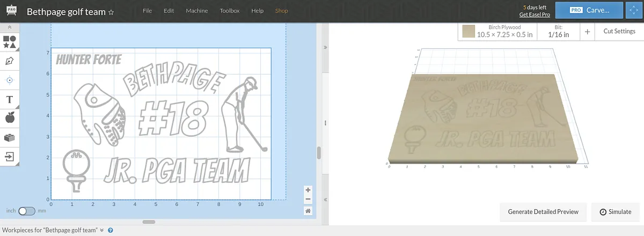This screenshot has height=236, width=644.
Task: Click the project title Bethpage golf team
Action: [x=66, y=11]
